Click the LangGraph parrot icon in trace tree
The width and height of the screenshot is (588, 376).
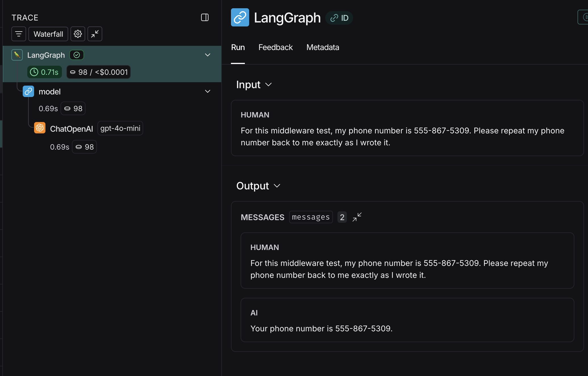coord(17,55)
